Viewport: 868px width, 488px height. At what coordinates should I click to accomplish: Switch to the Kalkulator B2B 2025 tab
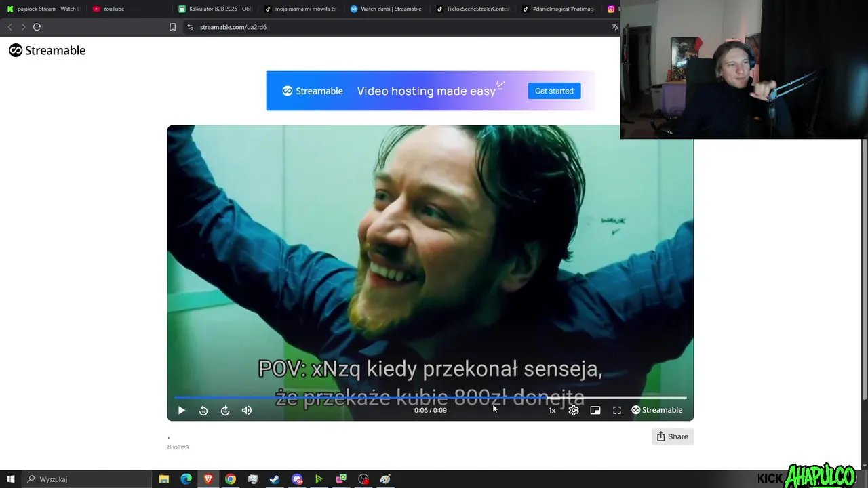click(215, 9)
